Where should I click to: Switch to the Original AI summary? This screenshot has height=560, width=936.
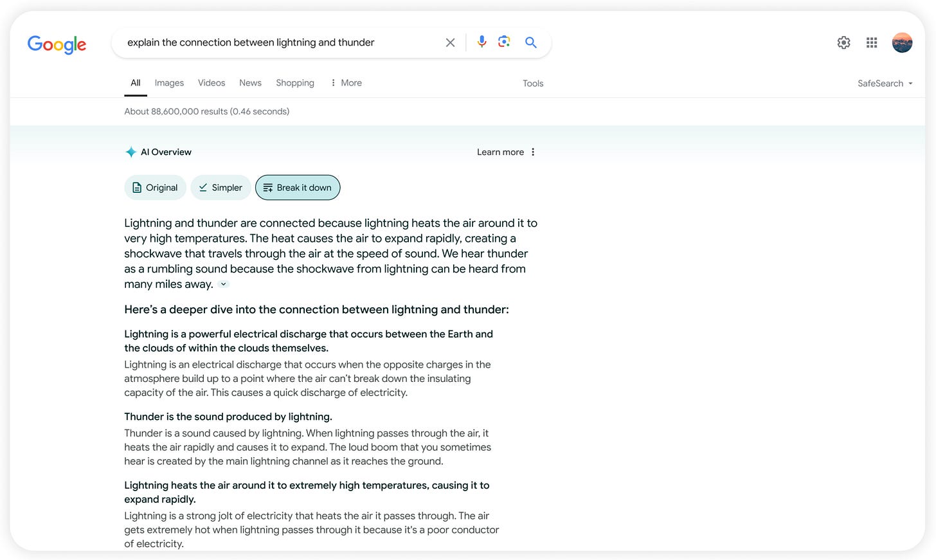point(155,187)
